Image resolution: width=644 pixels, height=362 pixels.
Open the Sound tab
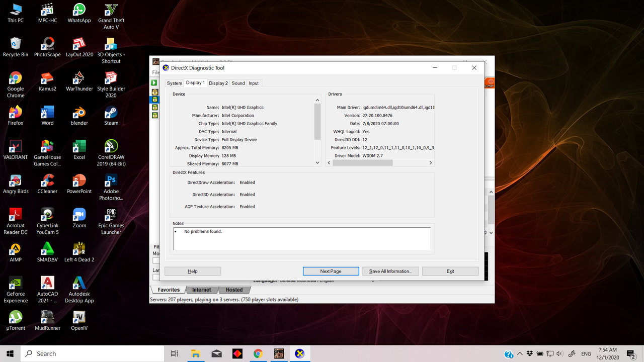(238, 83)
